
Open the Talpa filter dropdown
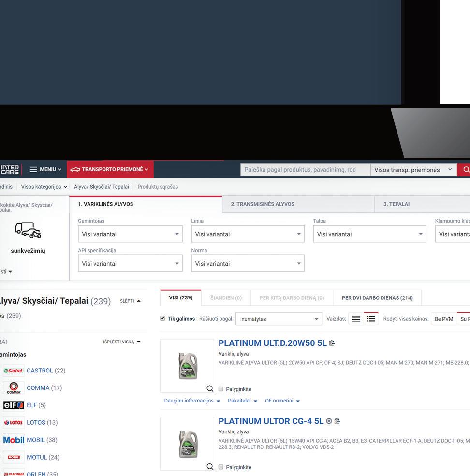pyautogui.click(x=369, y=234)
